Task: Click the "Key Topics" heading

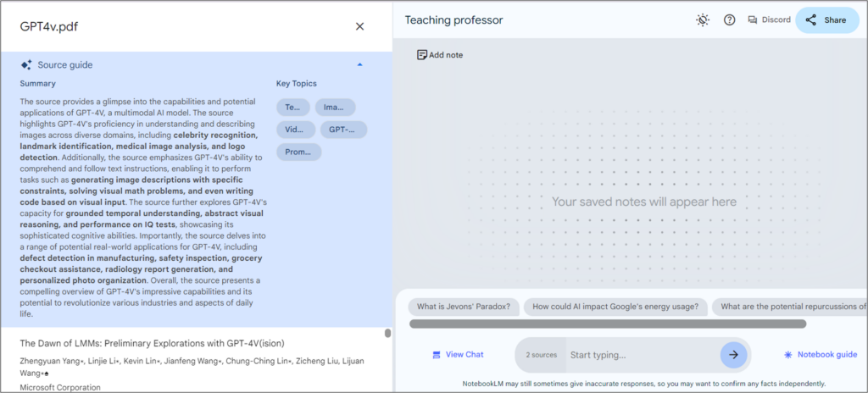Action: (296, 84)
